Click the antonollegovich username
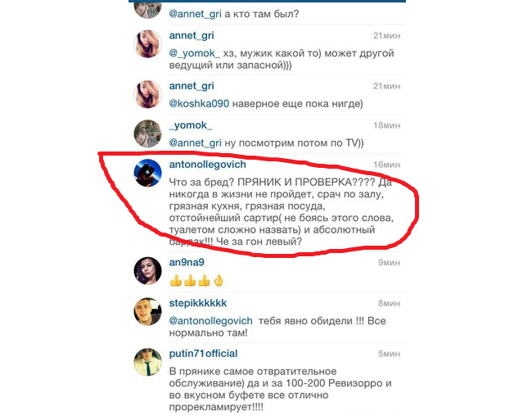The width and height of the screenshot is (532, 416). (x=208, y=165)
